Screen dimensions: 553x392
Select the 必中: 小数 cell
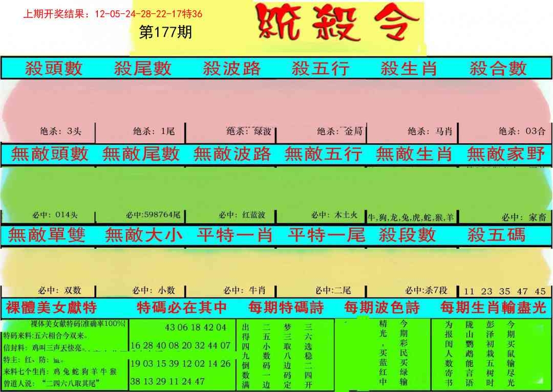(154, 291)
